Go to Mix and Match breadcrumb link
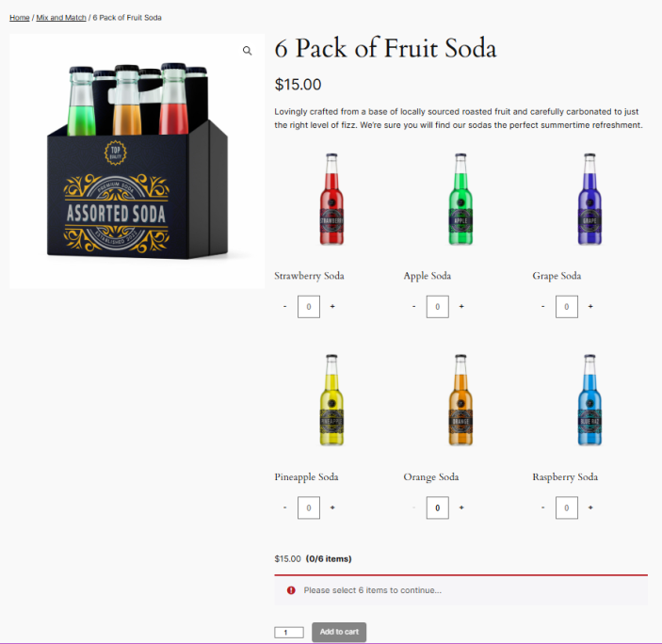 (x=61, y=18)
